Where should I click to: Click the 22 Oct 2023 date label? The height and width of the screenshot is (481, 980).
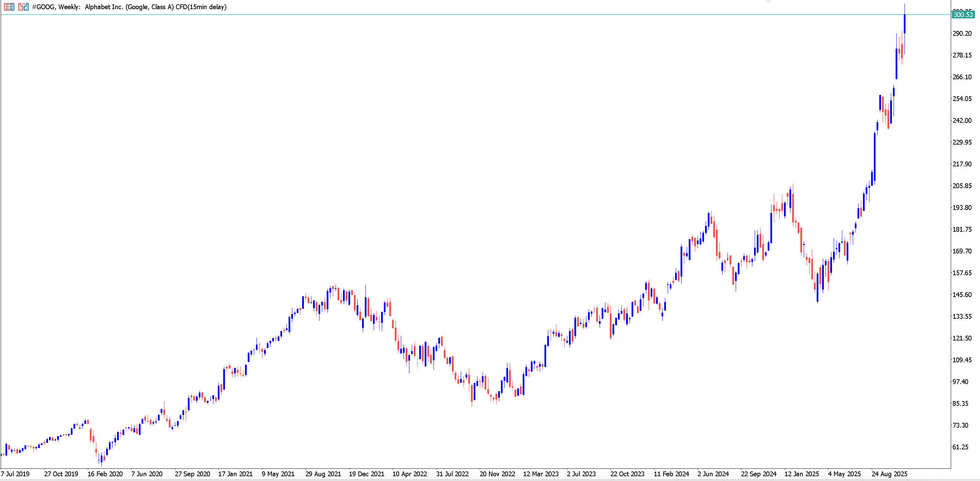click(627, 474)
